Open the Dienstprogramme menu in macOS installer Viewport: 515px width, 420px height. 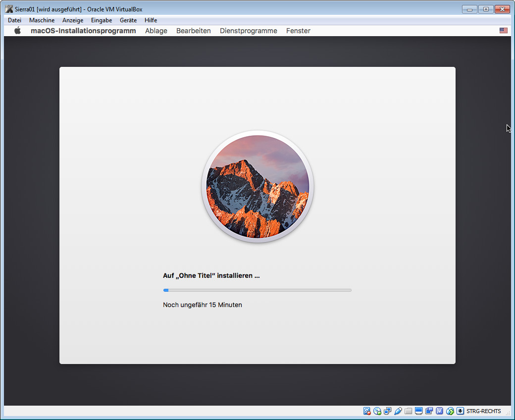pos(248,31)
